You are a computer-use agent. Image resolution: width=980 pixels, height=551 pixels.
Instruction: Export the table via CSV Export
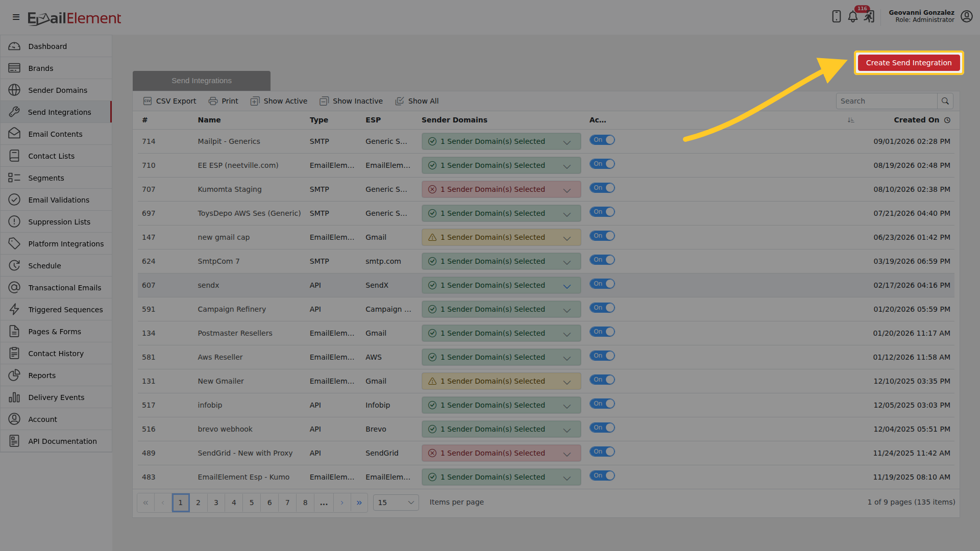click(169, 101)
